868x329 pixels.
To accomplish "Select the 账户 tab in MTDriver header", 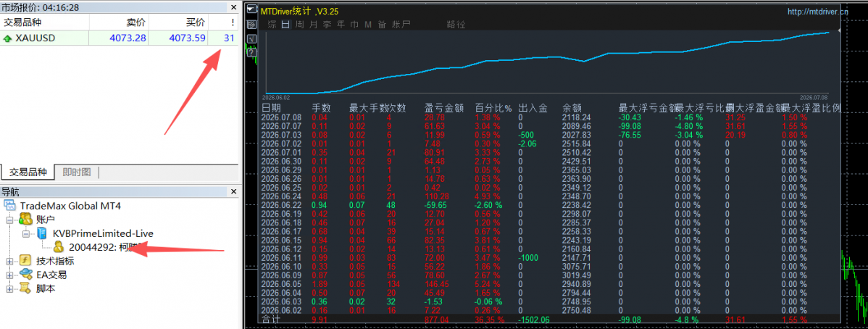I will (401, 25).
